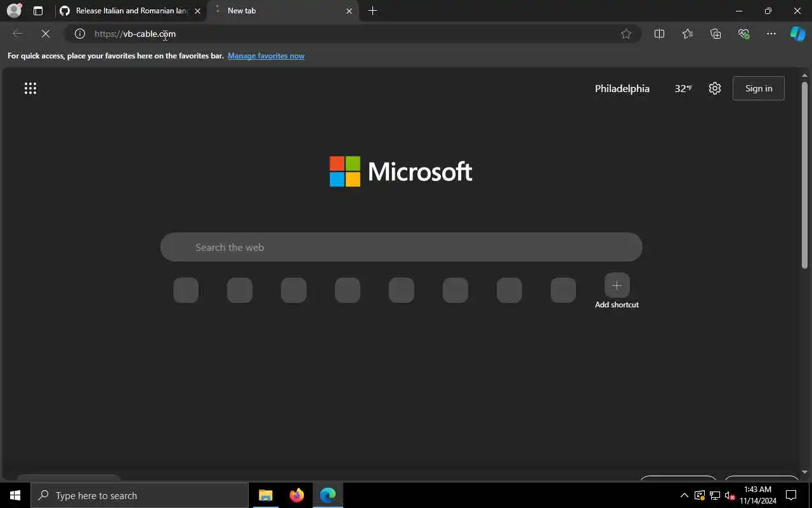Screen dimensions: 812x508
Task: Open the clock showing 1:43 AM
Action: point(758,495)
